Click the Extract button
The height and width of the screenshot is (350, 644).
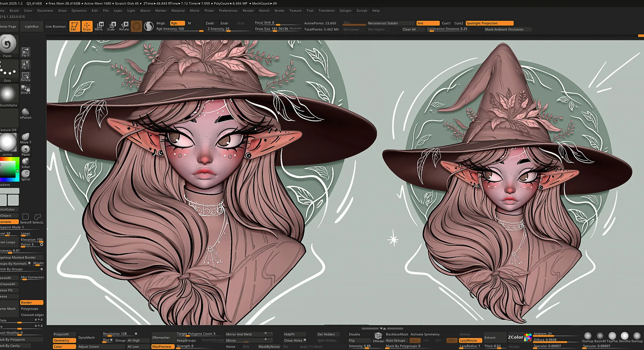[x=495, y=338]
